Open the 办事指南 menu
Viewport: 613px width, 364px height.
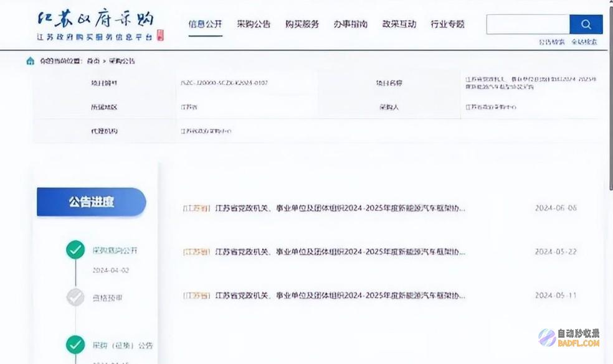click(351, 24)
